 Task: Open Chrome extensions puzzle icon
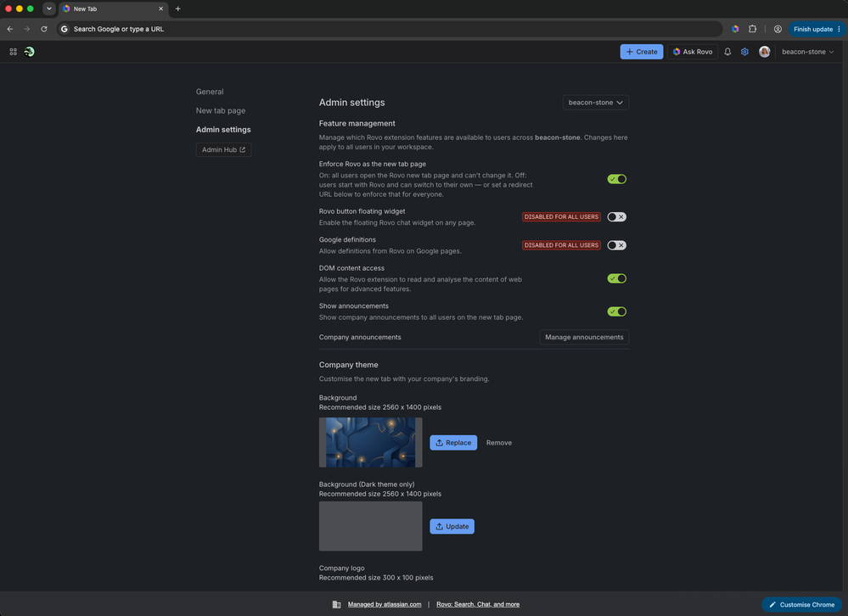752,29
